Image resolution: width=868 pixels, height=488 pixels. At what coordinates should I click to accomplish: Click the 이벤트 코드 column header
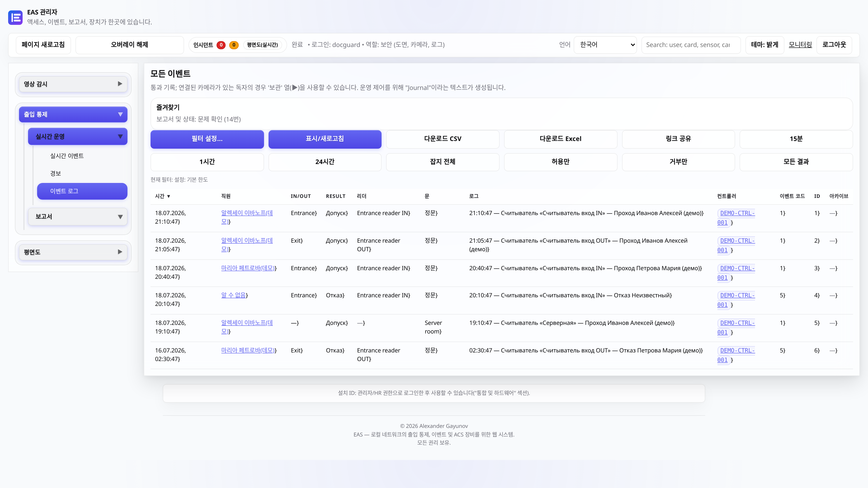(792, 196)
